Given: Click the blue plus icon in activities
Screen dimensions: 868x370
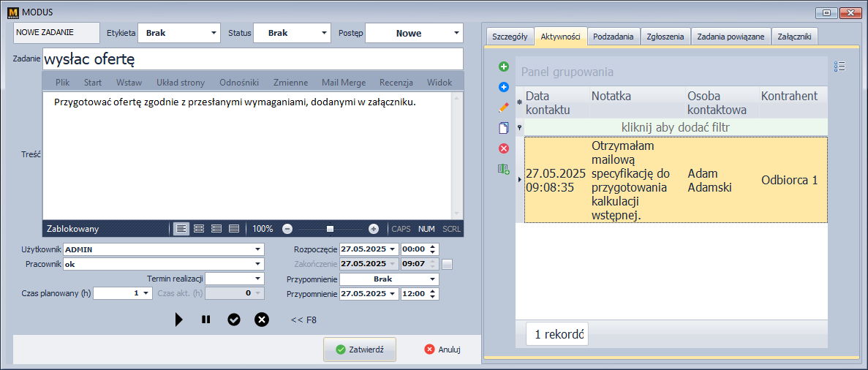Looking at the screenshot, I should 503,87.
